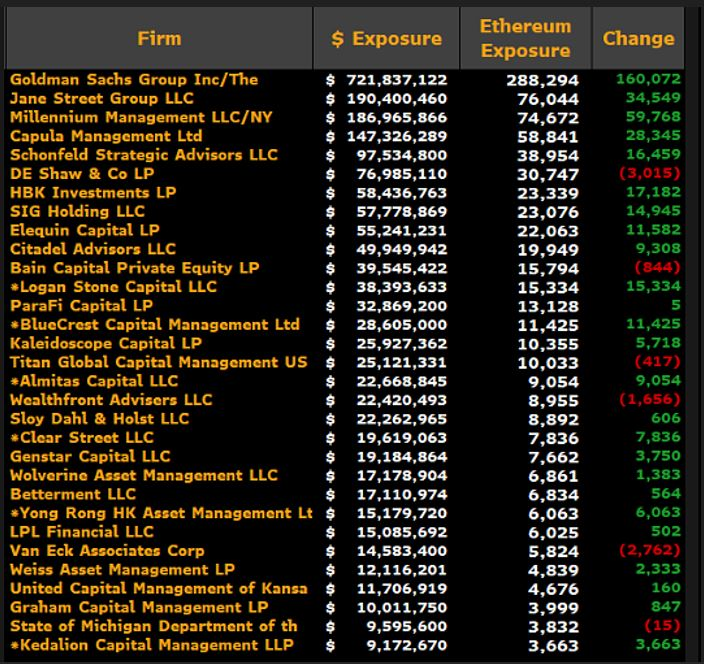Select the Ethereum Exposure column header
This screenshot has width=704, height=664.
[525, 38]
